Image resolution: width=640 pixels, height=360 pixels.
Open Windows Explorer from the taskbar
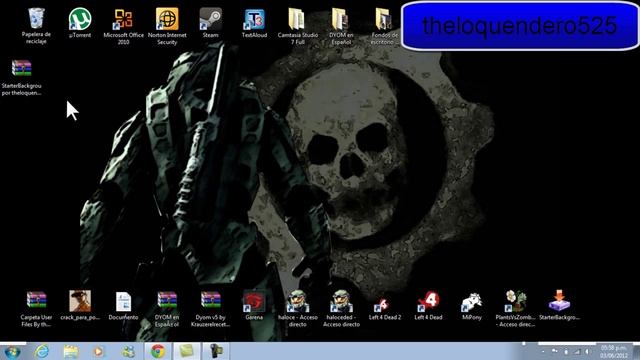pos(71,351)
